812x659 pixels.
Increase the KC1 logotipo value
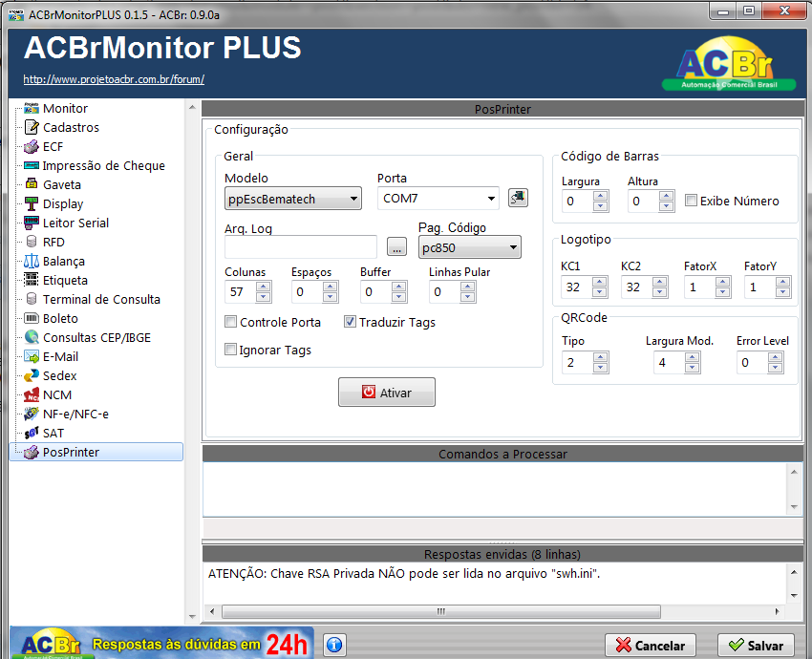(600, 282)
